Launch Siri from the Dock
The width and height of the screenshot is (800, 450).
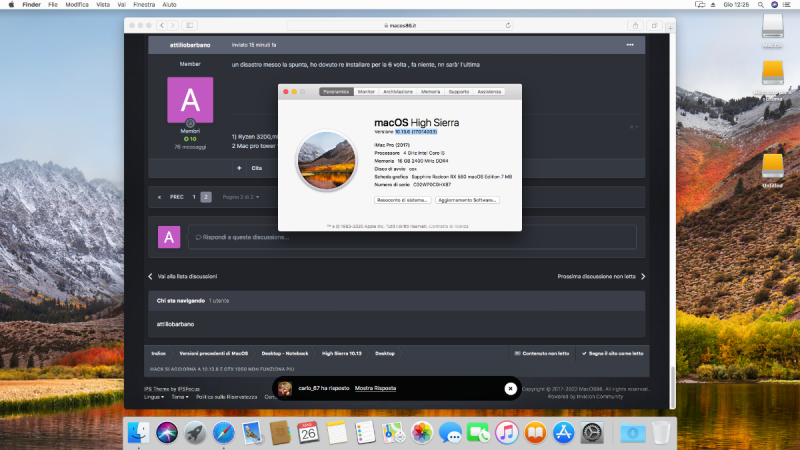click(167, 433)
